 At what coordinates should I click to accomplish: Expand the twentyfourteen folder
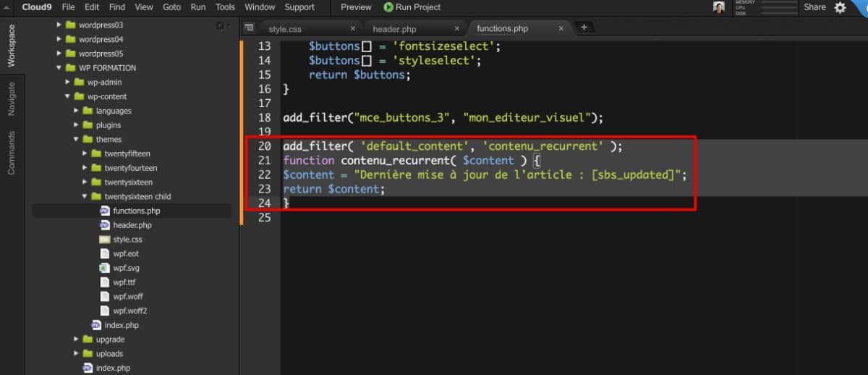point(85,168)
